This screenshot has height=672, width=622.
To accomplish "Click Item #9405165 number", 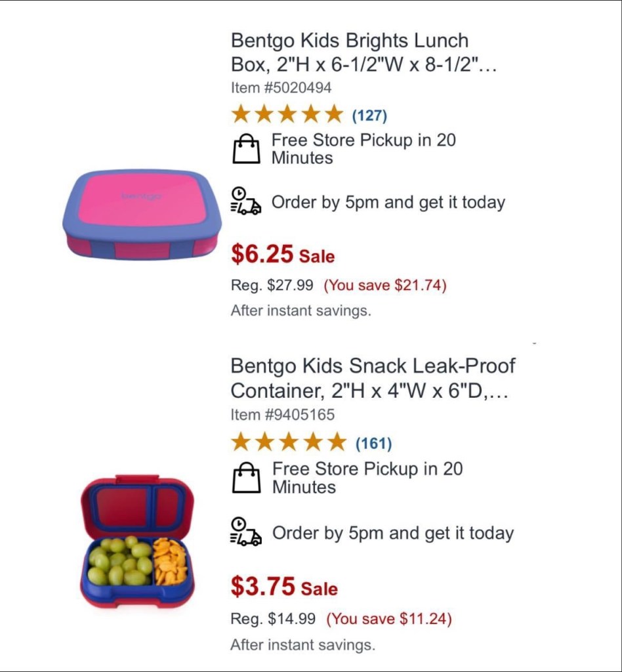I will tap(282, 415).
